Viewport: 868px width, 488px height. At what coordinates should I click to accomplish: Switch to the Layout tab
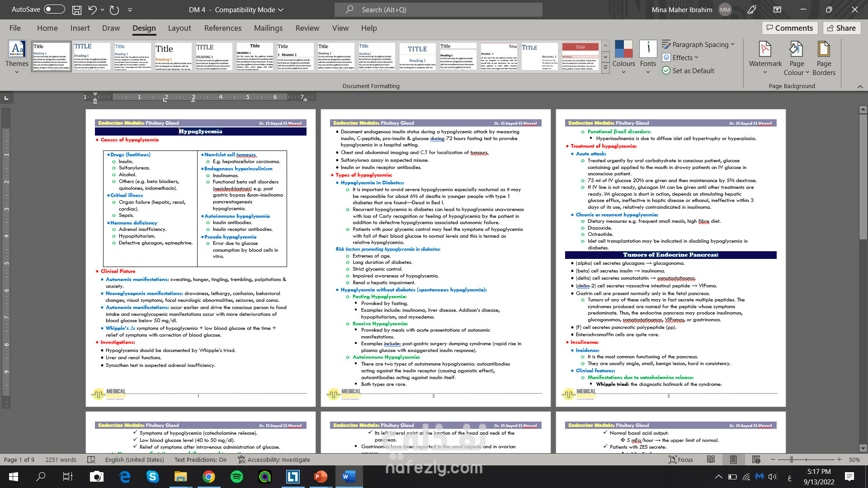(x=179, y=28)
